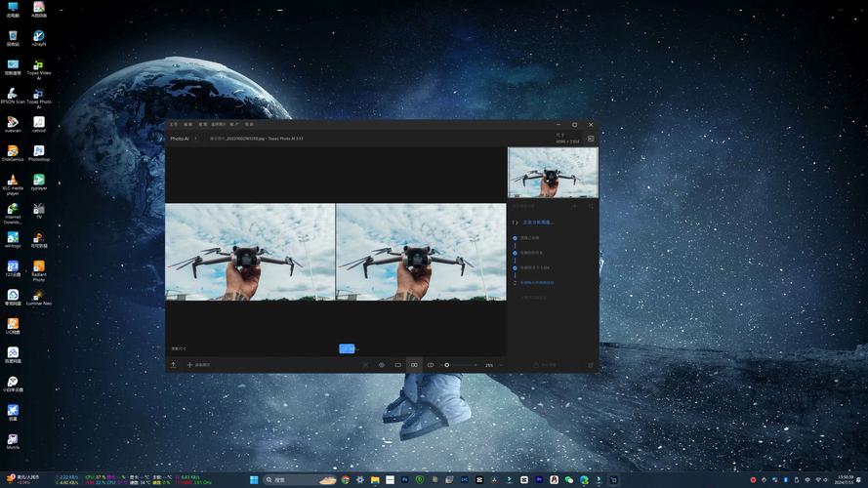Open Chrome from the taskbar
The height and width of the screenshot is (488, 868).
[x=346, y=479]
